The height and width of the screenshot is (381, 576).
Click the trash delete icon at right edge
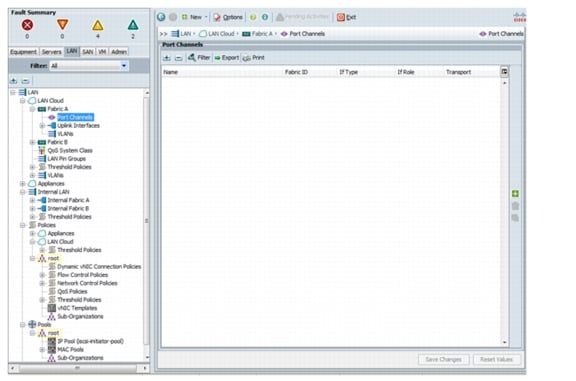pos(515,206)
